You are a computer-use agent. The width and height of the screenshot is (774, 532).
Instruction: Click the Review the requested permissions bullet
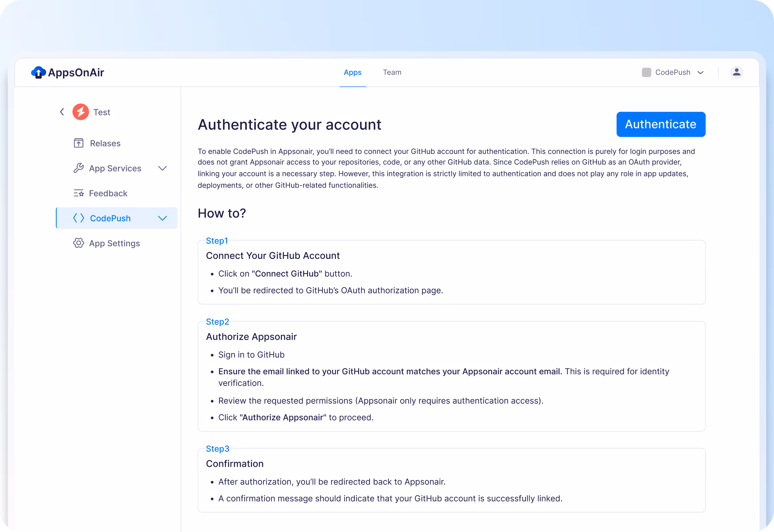click(381, 401)
